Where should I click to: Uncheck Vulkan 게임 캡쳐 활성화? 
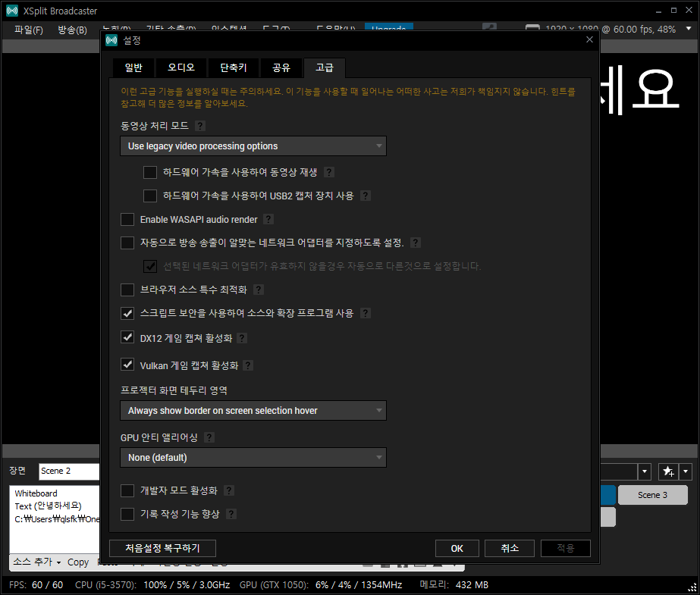coord(127,365)
